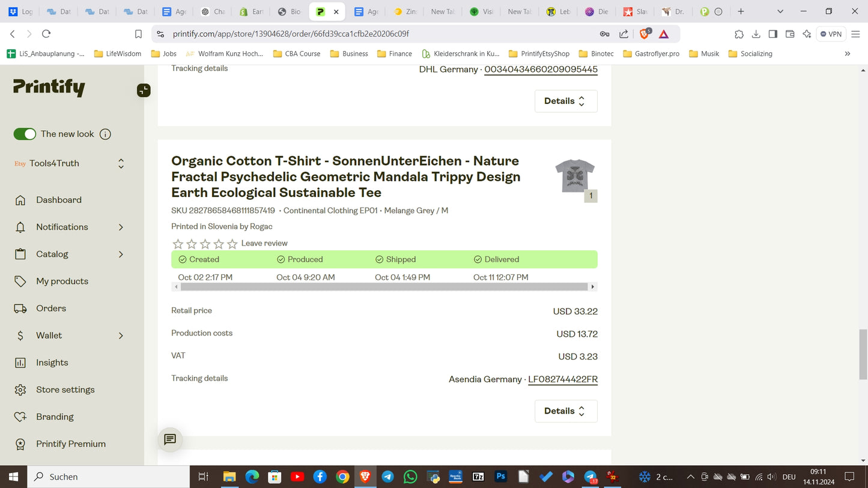Expand the Notifications submenu arrow

121,227
